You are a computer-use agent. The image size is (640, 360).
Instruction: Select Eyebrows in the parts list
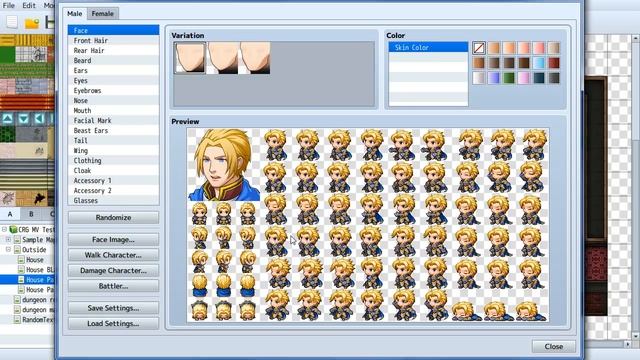tap(113, 91)
